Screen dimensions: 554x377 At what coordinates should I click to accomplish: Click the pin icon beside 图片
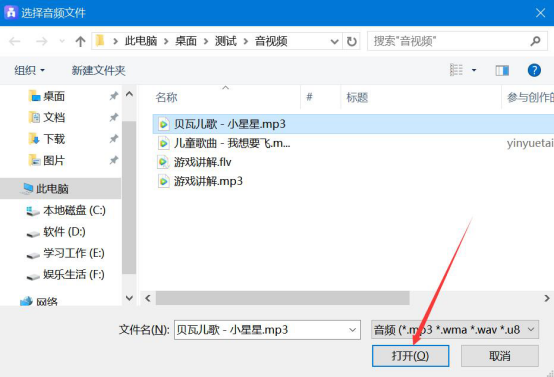tap(113, 160)
